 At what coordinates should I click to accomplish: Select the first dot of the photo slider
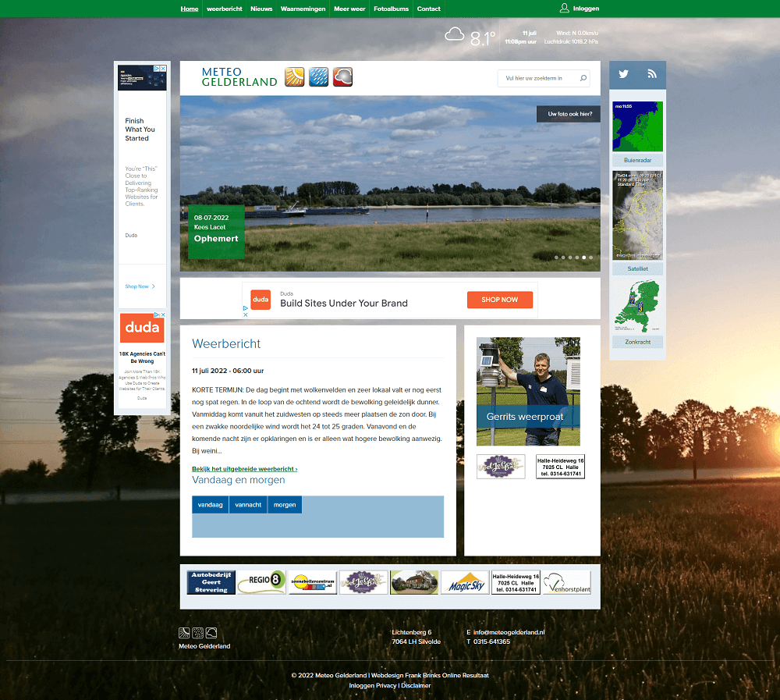pyautogui.click(x=556, y=258)
